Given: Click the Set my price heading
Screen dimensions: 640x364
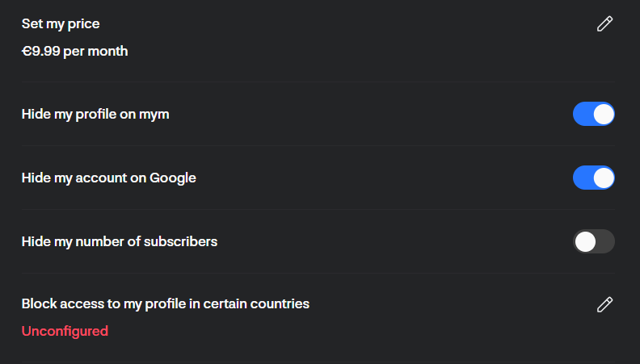Looking at the screenshot, I should (x=61, y=24).
